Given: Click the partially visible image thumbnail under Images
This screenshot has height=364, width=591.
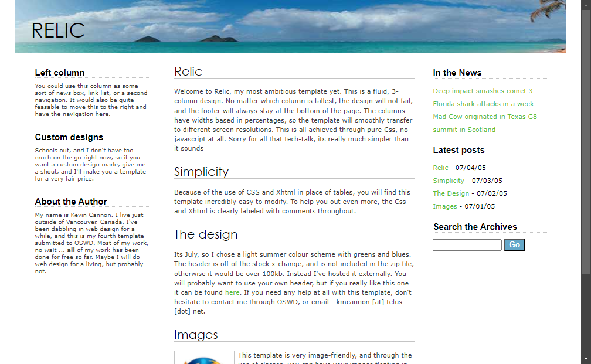Looking at the screenshot, I should (204, 357).
